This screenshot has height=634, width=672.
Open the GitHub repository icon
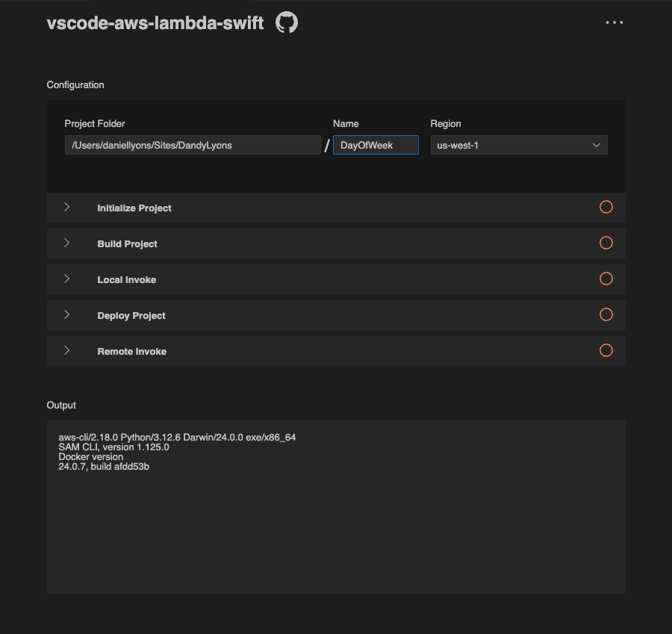point(286,22)
